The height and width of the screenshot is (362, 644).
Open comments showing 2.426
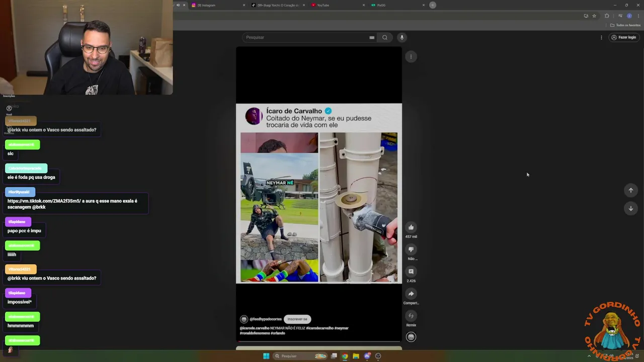pos(411,271)
